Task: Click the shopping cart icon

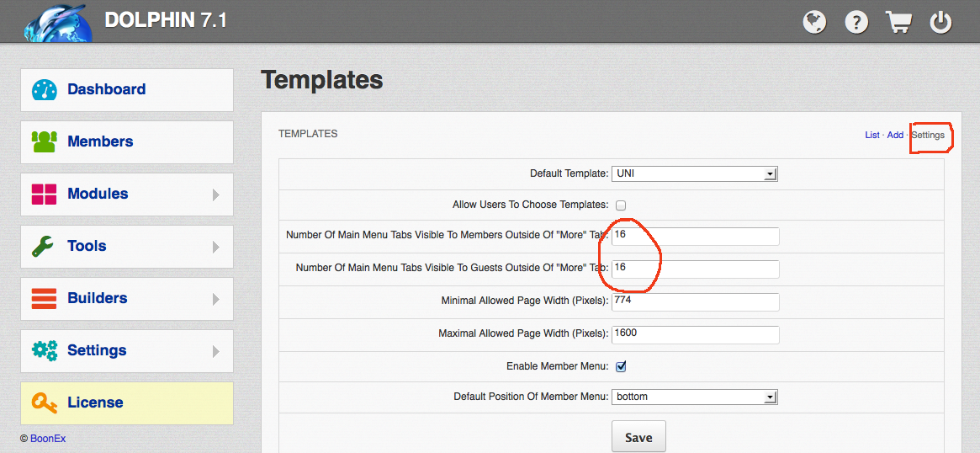Action: [x=898, y=22]
